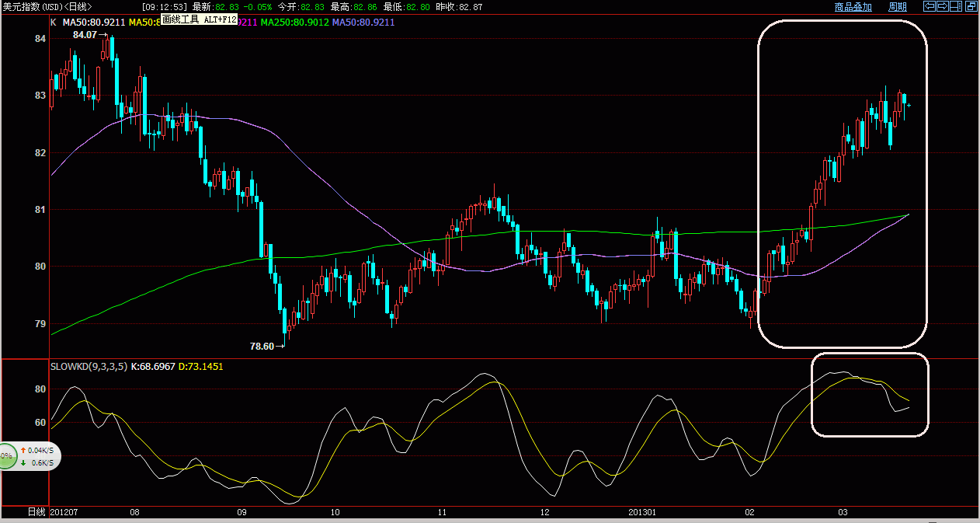This screenshot has height=523, width=980.
Task: Click the 84.07 high price annotation
Action: pyautogui.click(x=85, y=35)
